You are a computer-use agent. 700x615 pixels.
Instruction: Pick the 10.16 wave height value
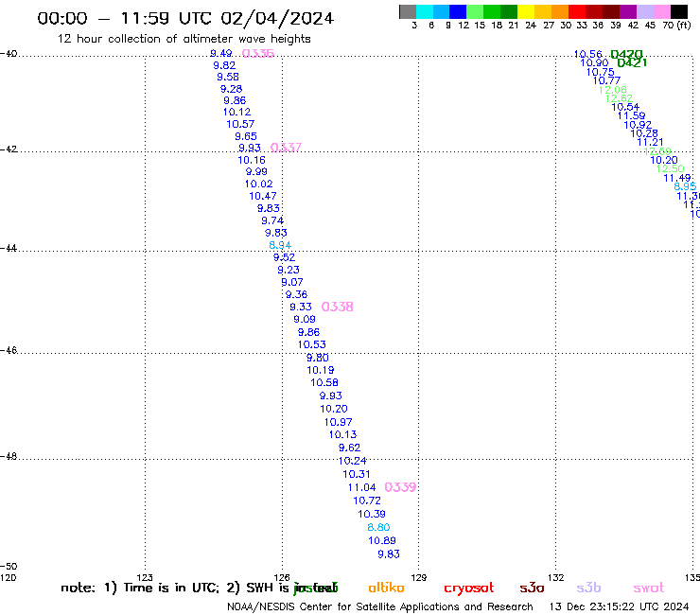252,160
